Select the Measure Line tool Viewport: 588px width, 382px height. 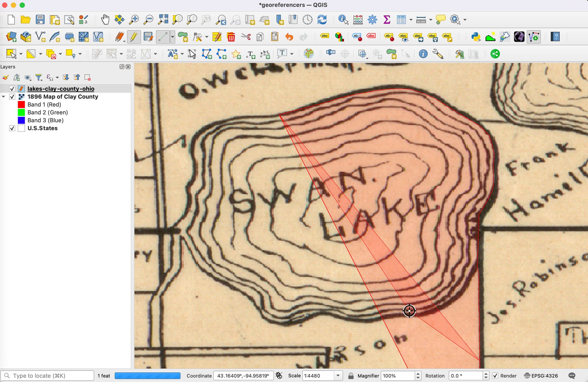[421, 20]
